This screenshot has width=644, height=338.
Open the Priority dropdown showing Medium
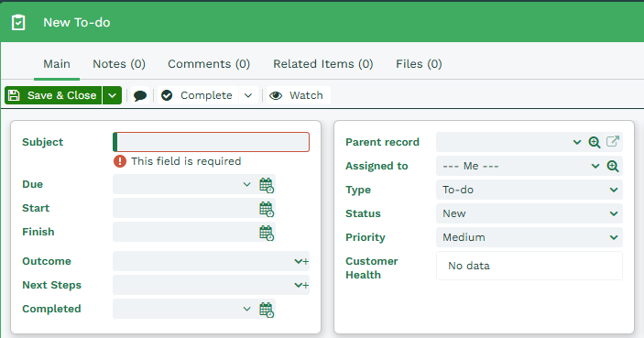[529, 237]
